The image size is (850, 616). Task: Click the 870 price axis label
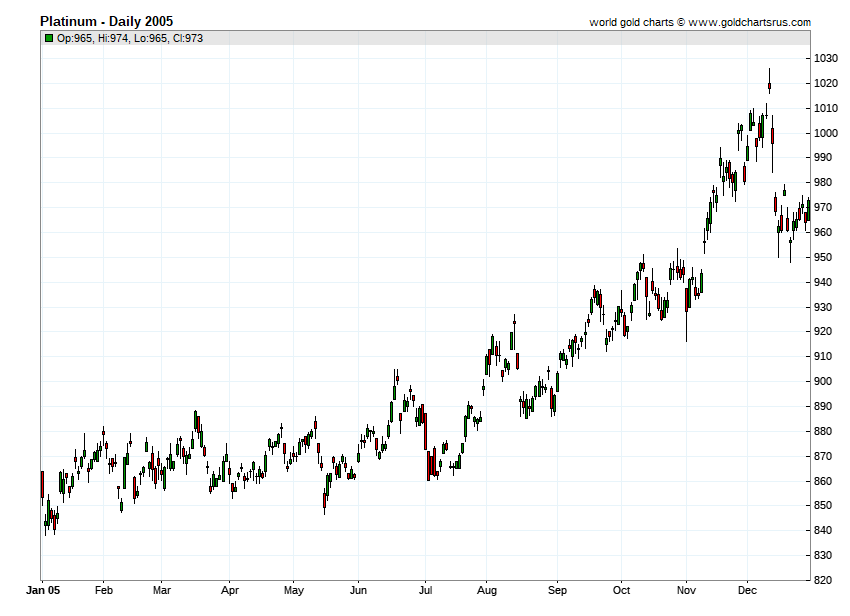[x=823, y=457]
